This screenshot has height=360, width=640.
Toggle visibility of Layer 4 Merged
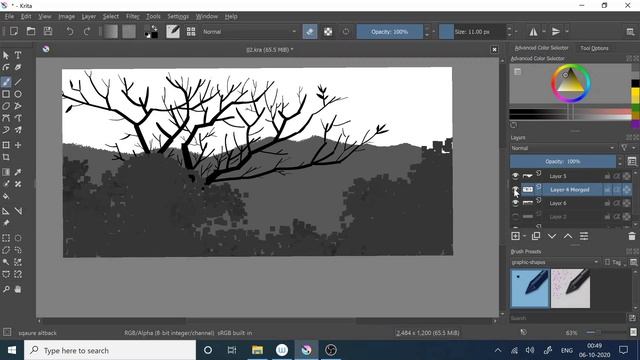click(516, 189)
